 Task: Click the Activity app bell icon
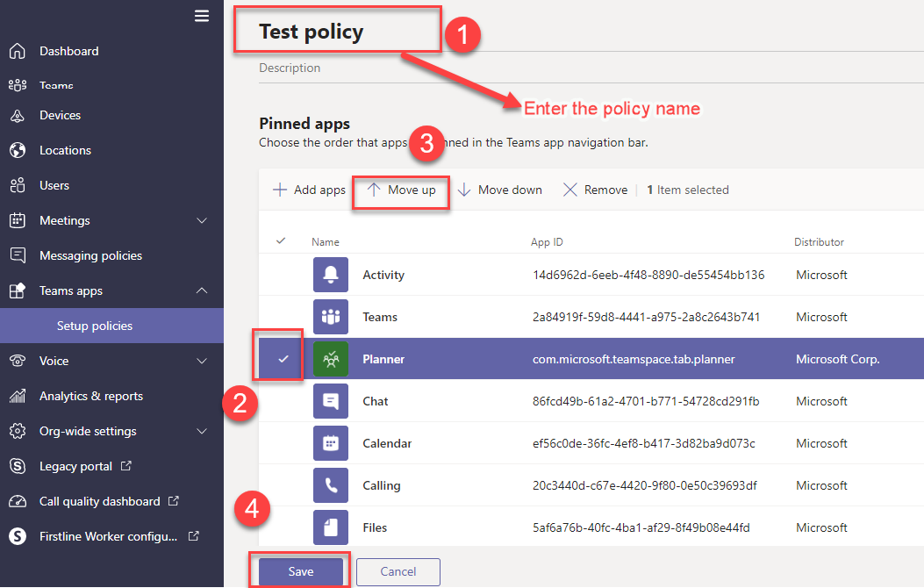(331, 275)
